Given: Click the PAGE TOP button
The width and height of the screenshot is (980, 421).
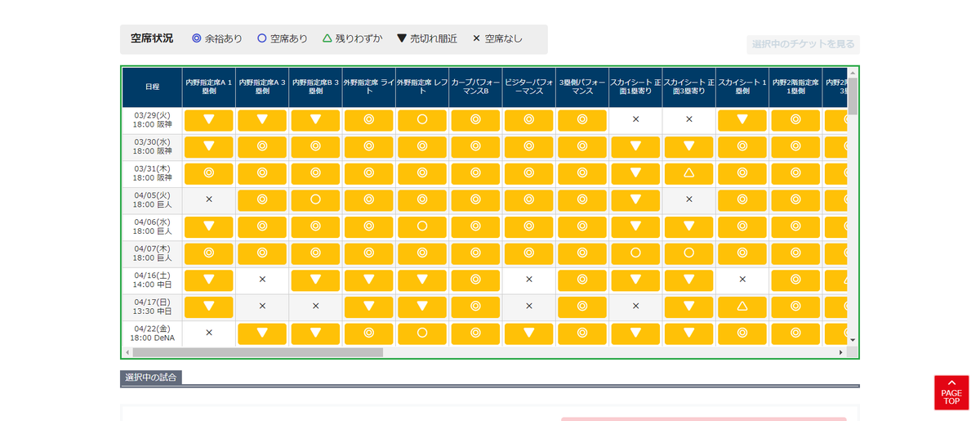Looking at the screenshot, I should 951,392.
